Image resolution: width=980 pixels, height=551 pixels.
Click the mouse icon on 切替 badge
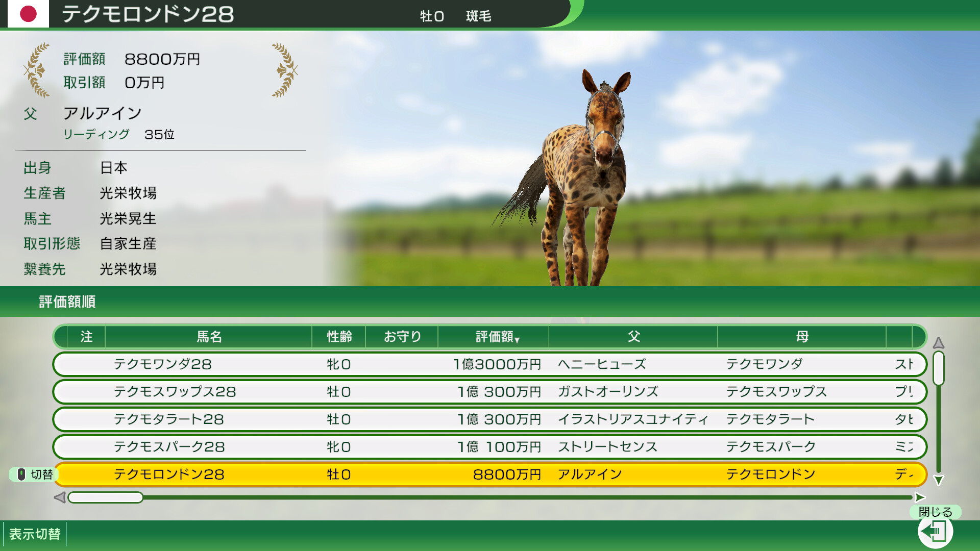point(21,474)
